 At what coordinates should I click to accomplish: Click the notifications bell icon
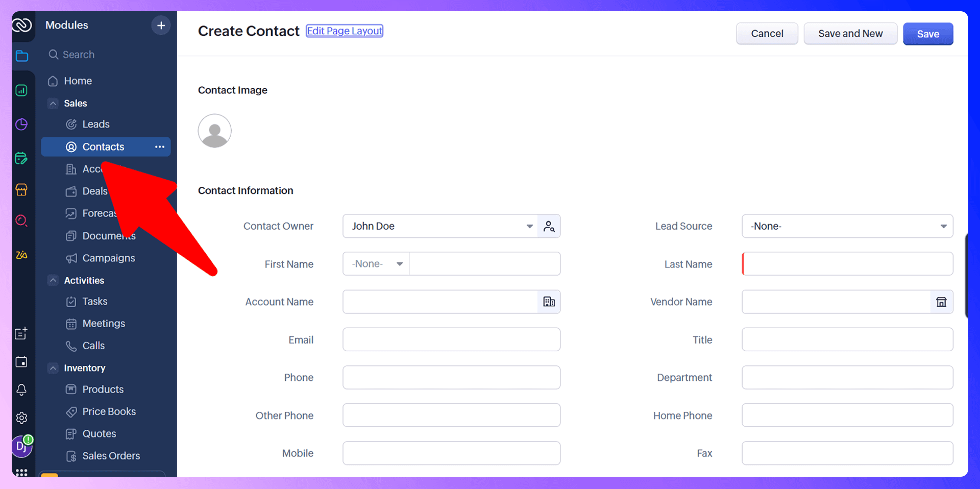pos(21,390)
